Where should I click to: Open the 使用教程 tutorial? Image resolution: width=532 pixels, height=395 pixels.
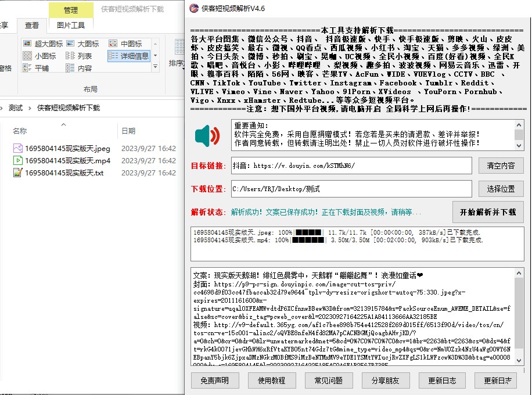(x=272, y=380)
